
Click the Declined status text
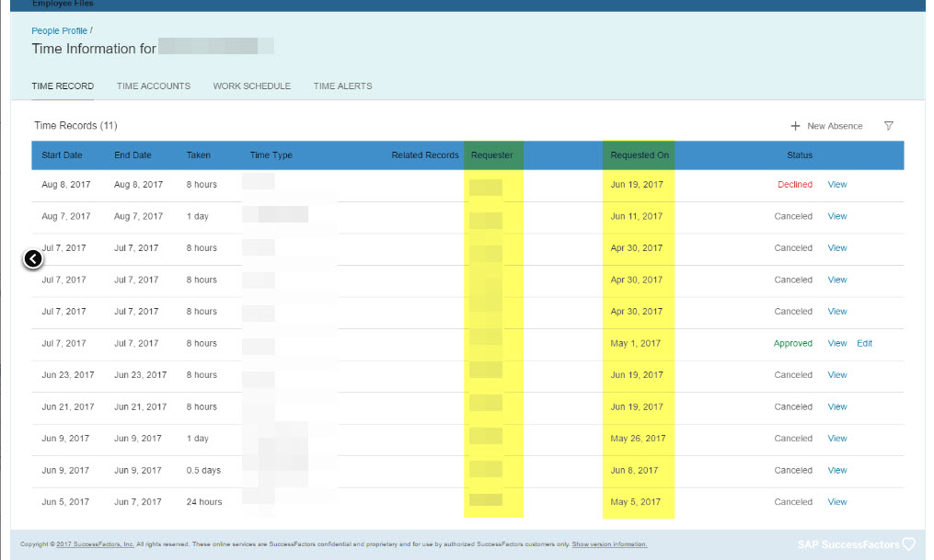795,185
